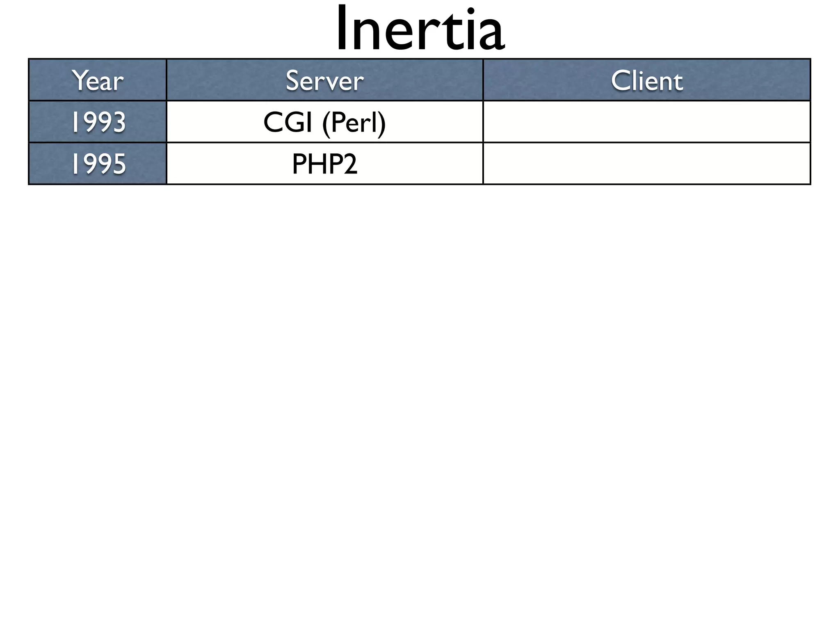Click the blank slide area below the table
Image resolution: width=840 pixels, height=630 pixels.
(420, 406)
